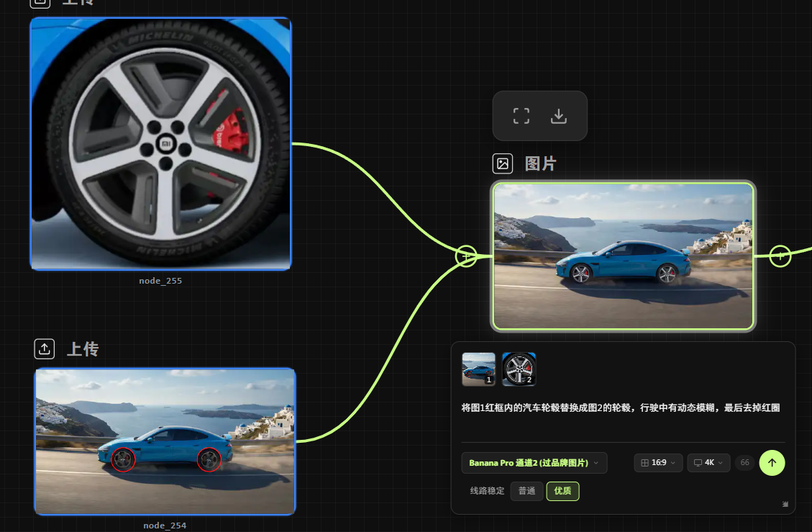Click the resize handle in prompt panel corner
This screenshot has height=532, width=812.
tap(785, 505)
